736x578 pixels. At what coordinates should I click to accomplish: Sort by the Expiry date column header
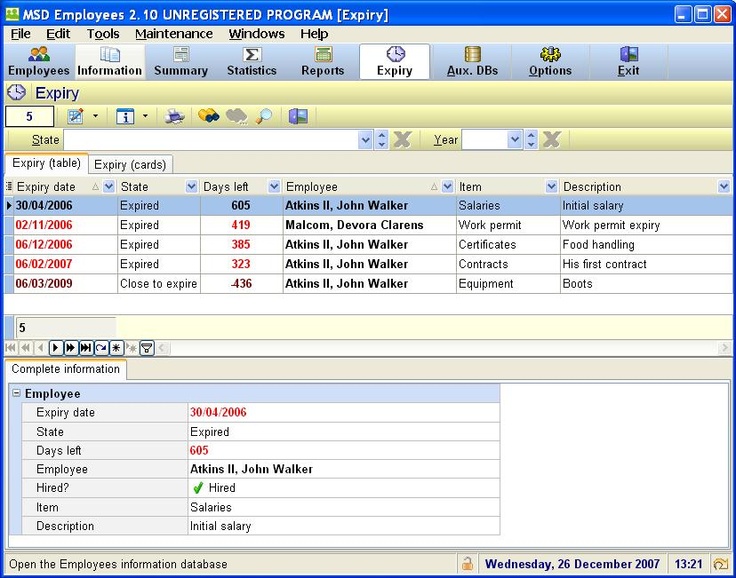46,187
